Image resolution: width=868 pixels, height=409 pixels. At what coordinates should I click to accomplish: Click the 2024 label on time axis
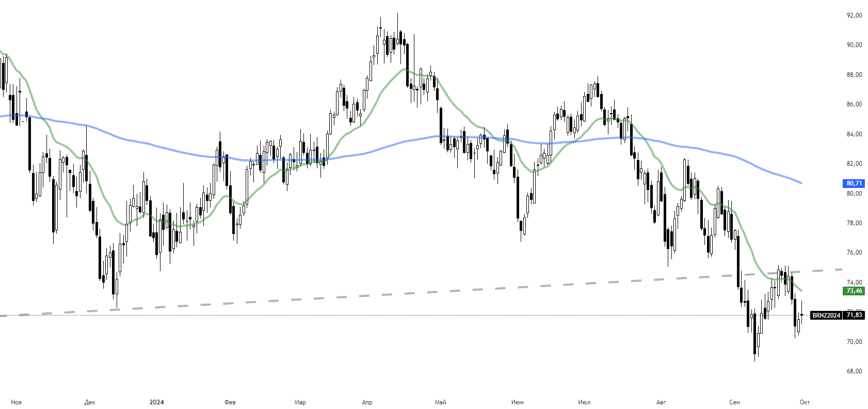pos(156,402)
